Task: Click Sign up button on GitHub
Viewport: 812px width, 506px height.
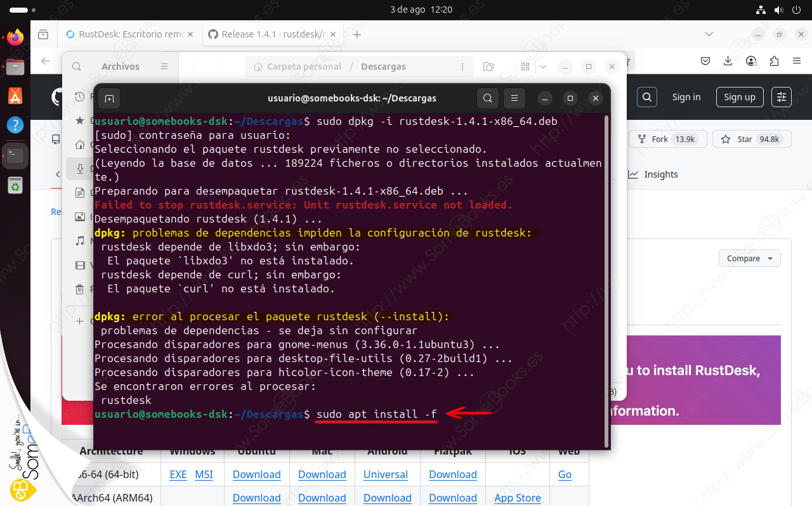Action: pos(740,97)
